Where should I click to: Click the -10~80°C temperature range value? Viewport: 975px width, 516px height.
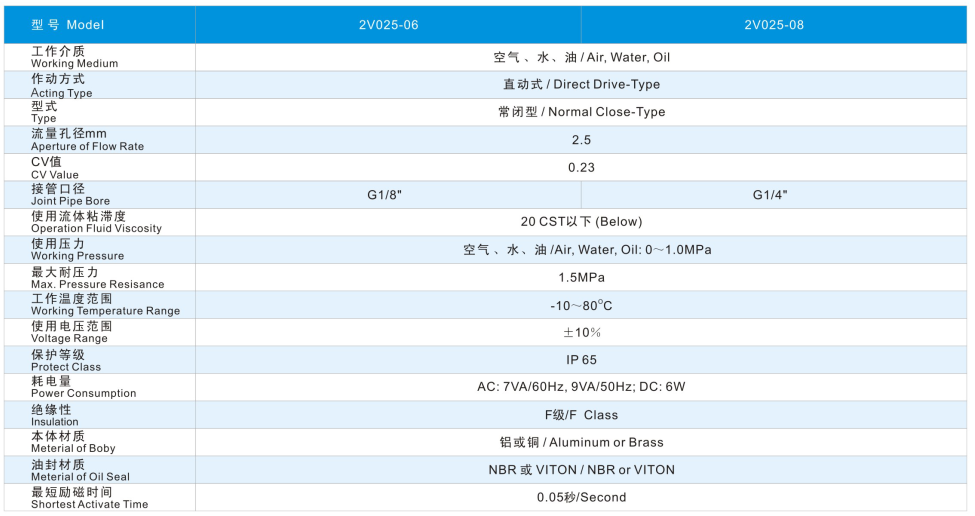[581, 305]
